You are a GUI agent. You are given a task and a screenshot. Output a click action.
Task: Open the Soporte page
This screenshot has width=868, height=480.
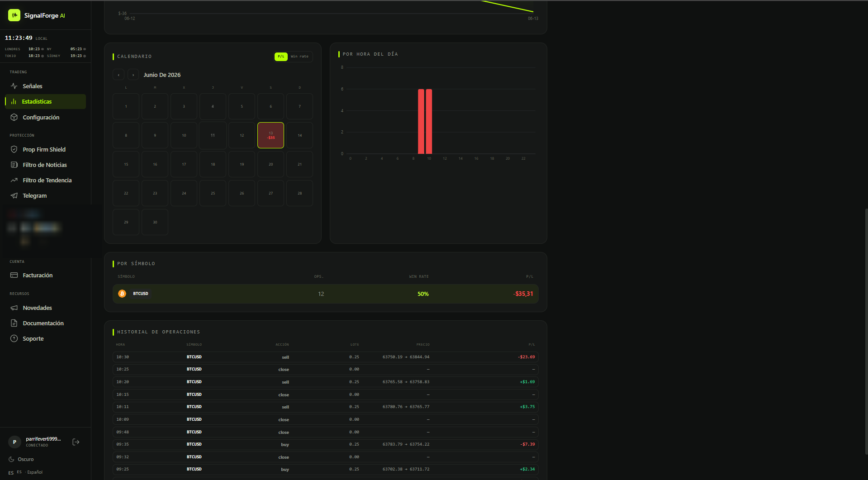pos(45,338)
